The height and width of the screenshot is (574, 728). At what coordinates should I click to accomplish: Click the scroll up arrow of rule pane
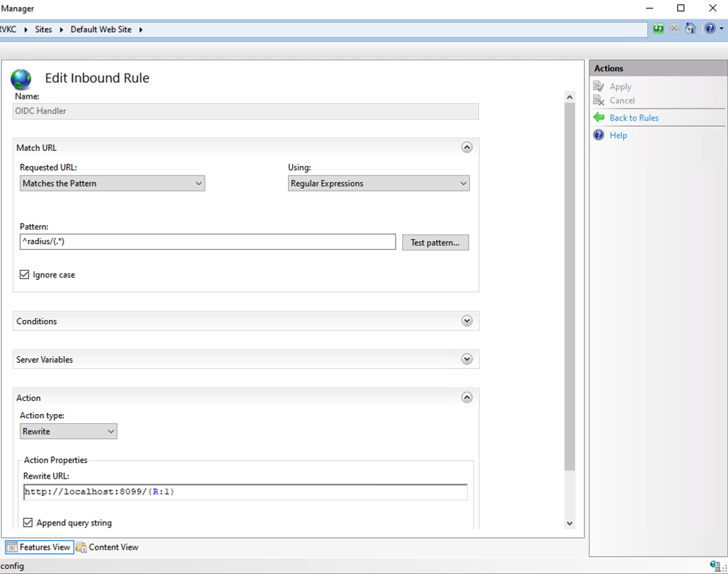[x=570, y=97]
